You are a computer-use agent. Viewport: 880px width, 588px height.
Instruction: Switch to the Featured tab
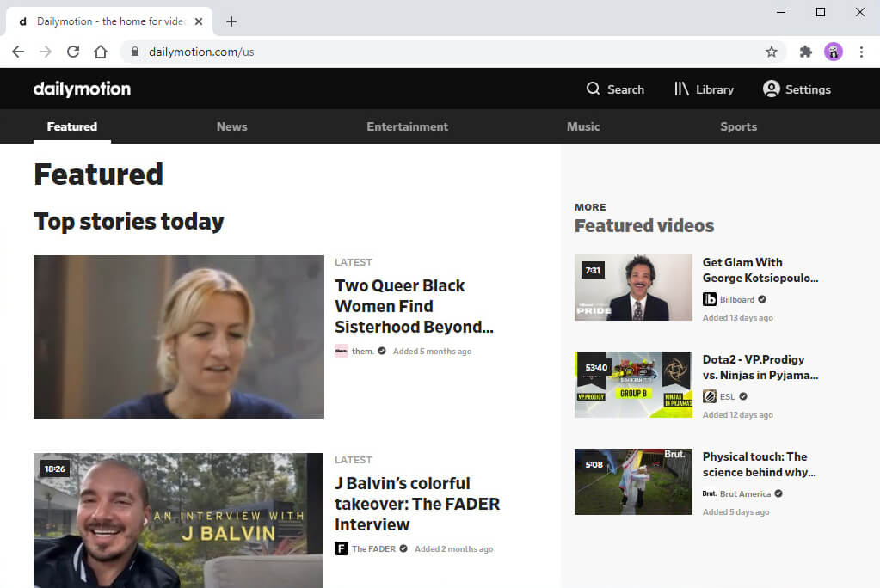tap(72, 127)
